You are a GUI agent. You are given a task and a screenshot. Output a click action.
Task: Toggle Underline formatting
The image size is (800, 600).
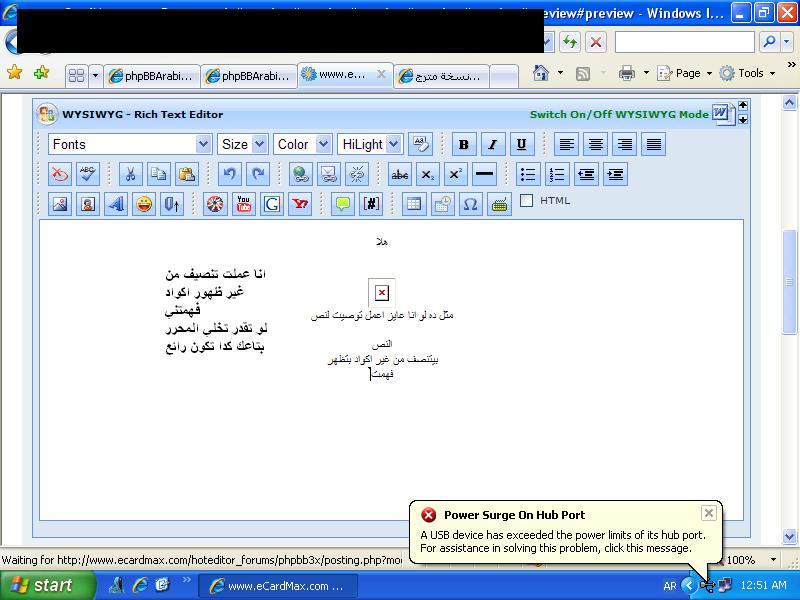(x=521, y=144)
